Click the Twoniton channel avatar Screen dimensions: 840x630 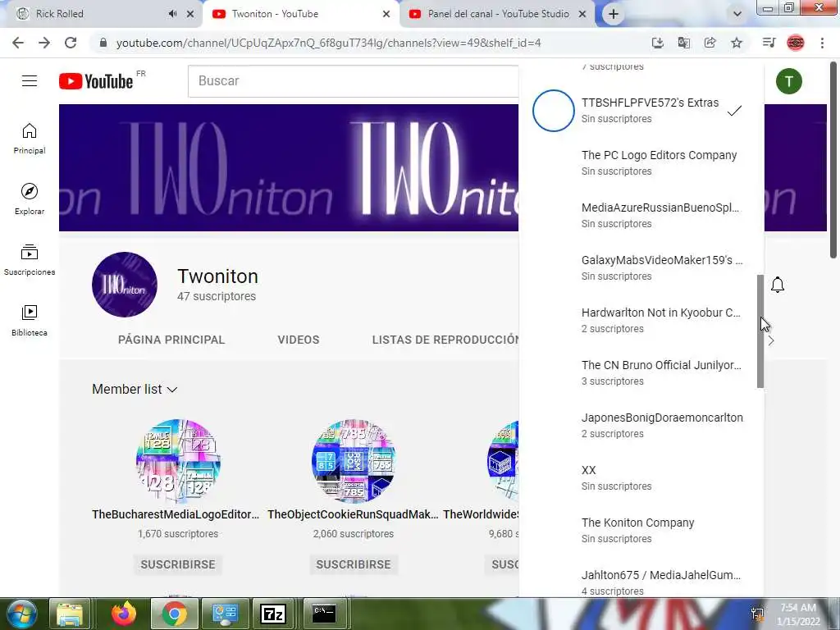pyautogui.click(x=125, y=285)
